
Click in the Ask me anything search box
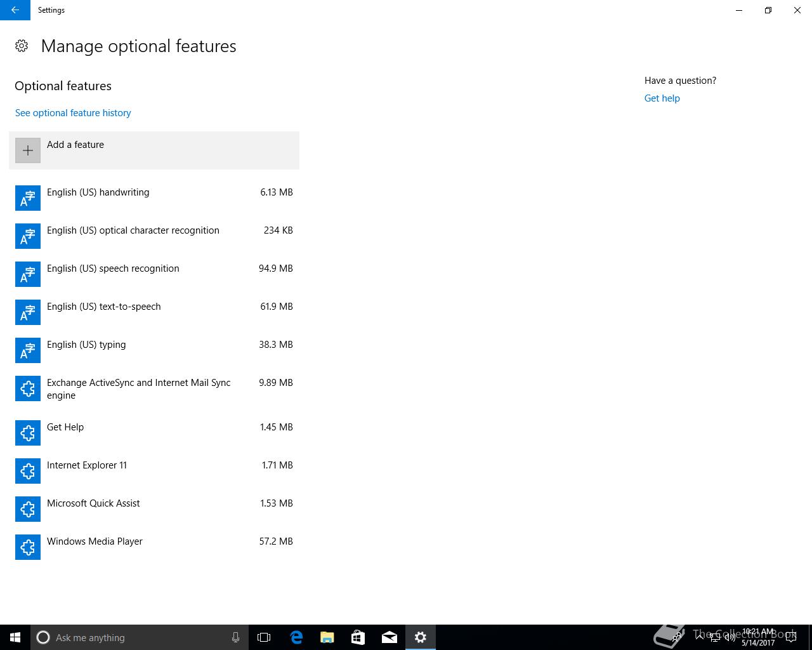tap(139, 637)
